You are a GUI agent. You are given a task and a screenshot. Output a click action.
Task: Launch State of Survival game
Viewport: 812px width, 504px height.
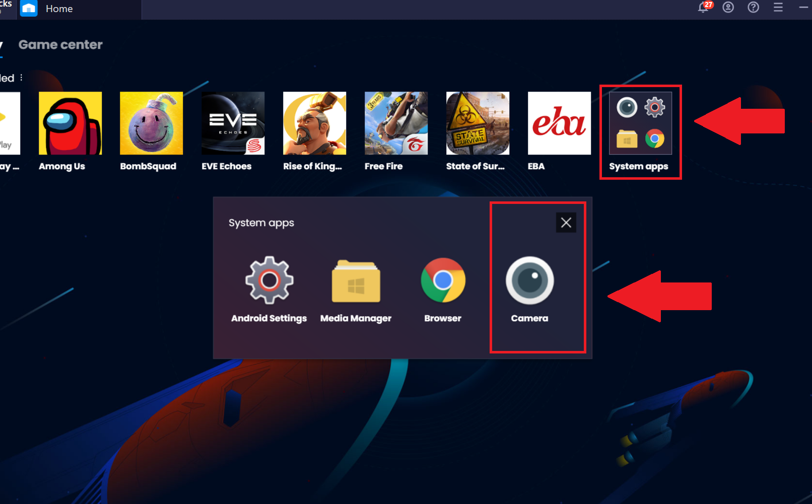coord(478,123)
